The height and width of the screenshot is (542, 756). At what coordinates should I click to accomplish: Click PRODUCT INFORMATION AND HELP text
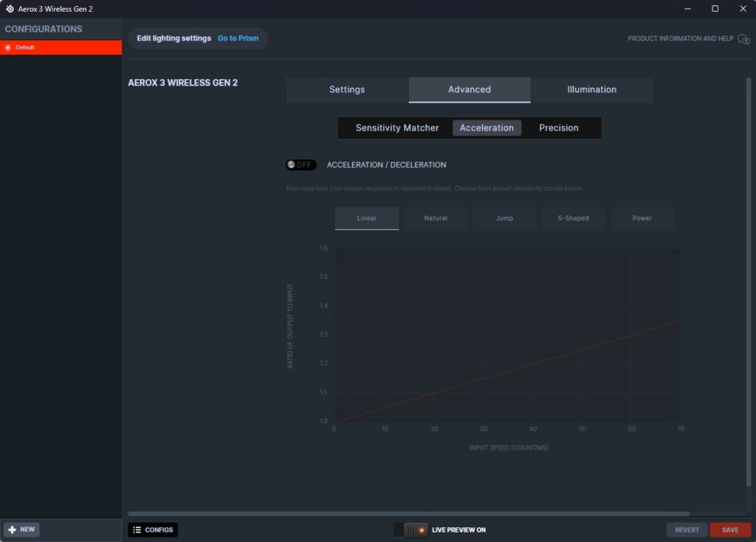(x=680, y=38)
